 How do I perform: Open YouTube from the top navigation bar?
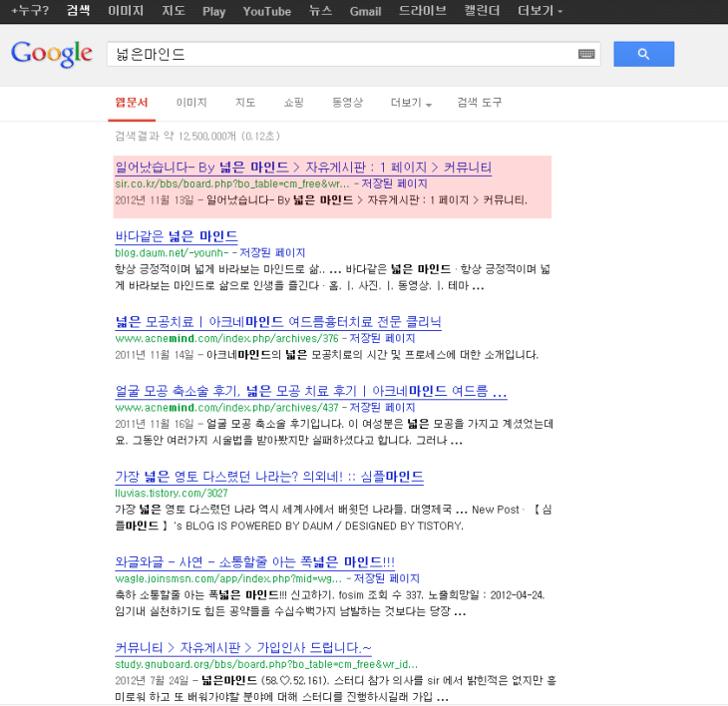click(266, 11)
